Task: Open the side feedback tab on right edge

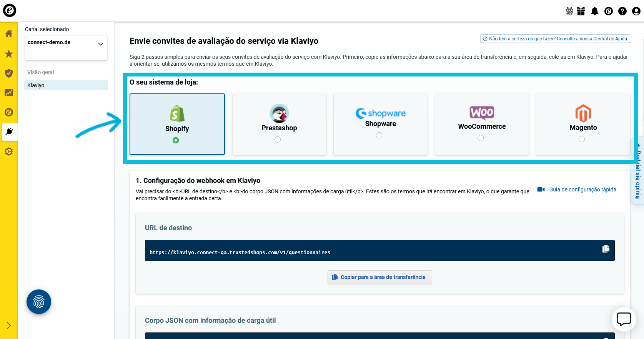Action: [x=638, y=170]
